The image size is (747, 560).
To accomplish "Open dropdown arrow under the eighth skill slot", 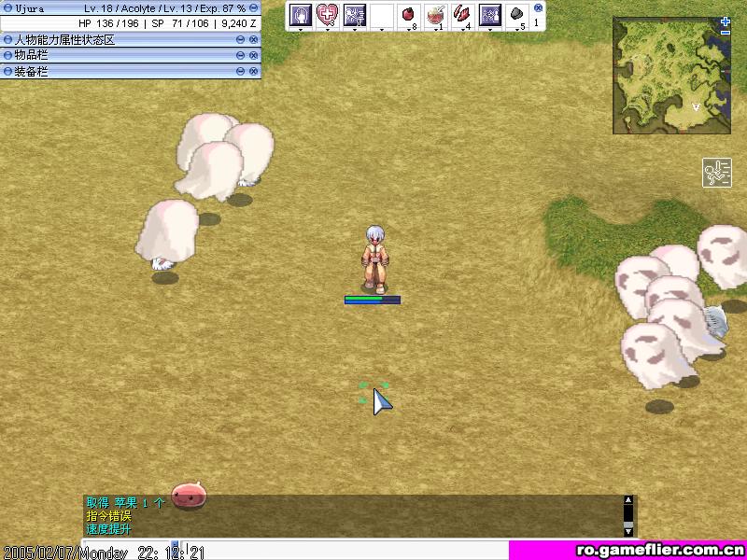I will click(x=489, y=30).
